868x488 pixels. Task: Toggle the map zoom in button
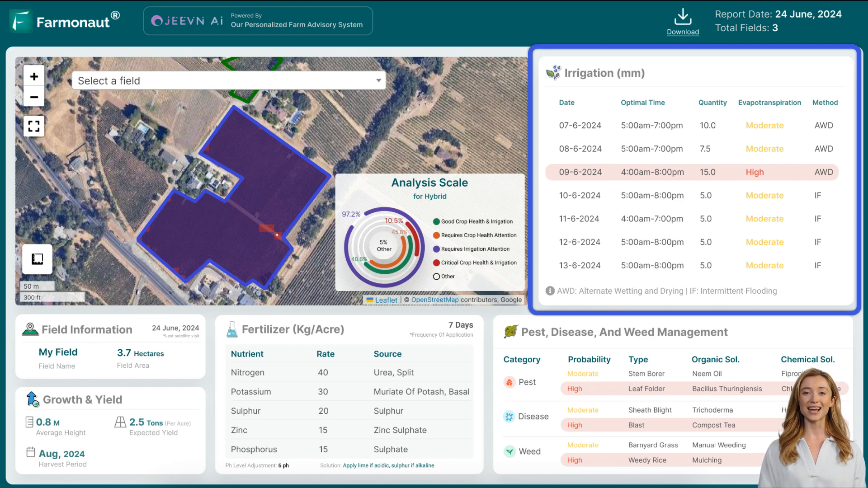click(x=34, y=76)
